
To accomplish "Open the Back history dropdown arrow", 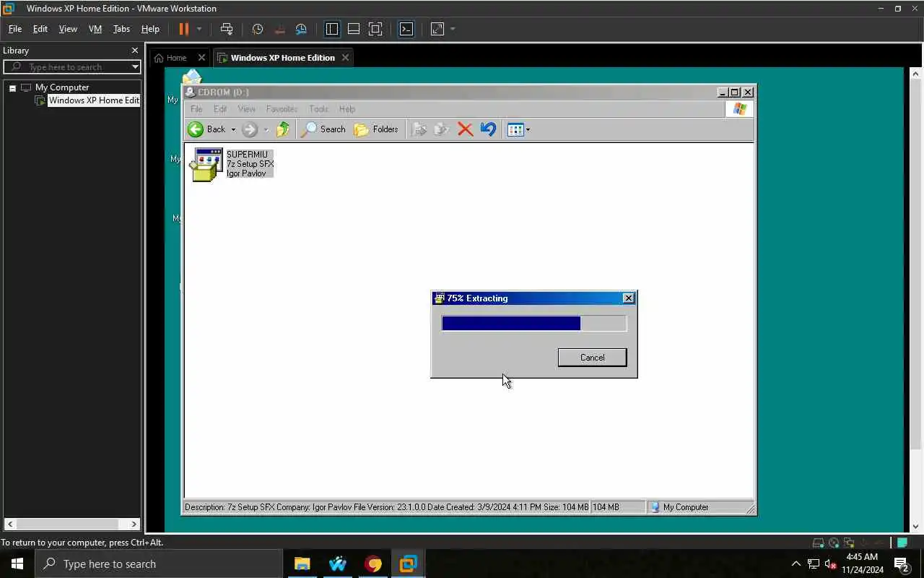I will click(233, 129).
